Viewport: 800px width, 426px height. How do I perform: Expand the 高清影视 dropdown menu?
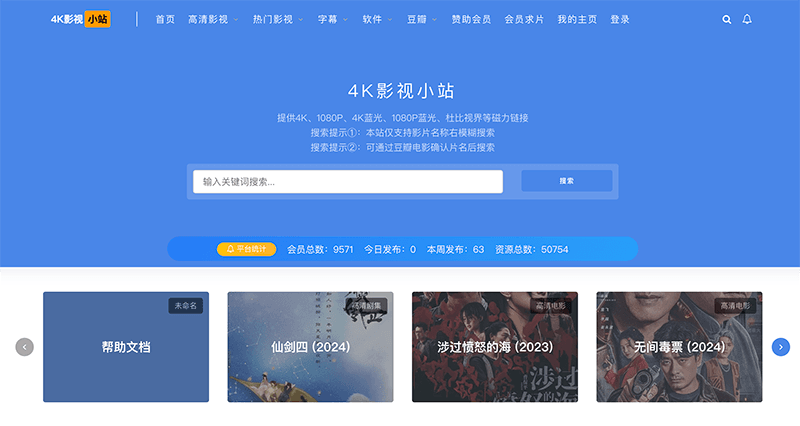(x=212, y=19)
